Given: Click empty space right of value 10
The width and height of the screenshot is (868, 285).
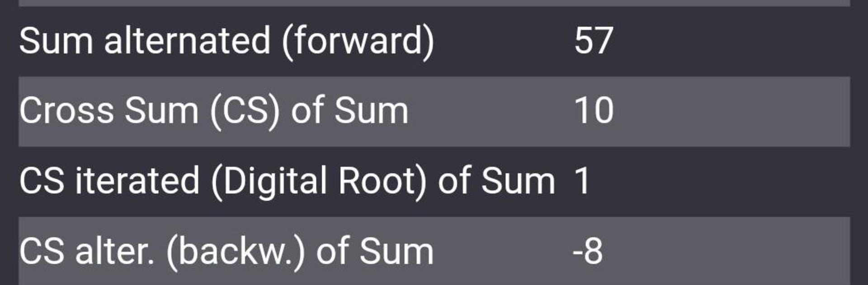Looking at the screenshot, I should [x=732, y=111].
